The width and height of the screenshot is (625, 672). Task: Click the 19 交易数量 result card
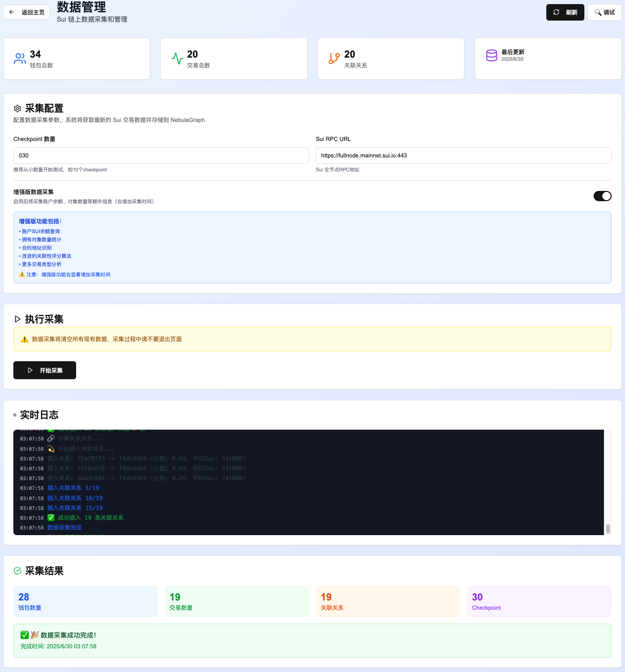click(x=237, y=601)
